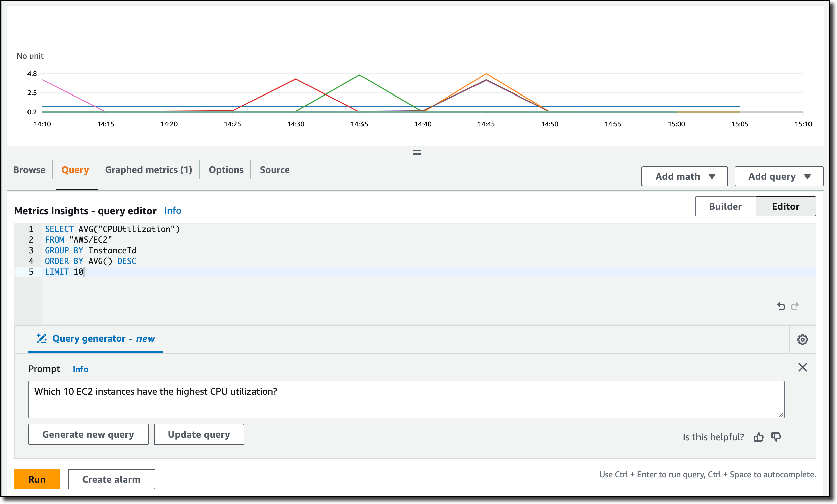
Task: Switch to Builder mode
Action: (x=725, y=206)
